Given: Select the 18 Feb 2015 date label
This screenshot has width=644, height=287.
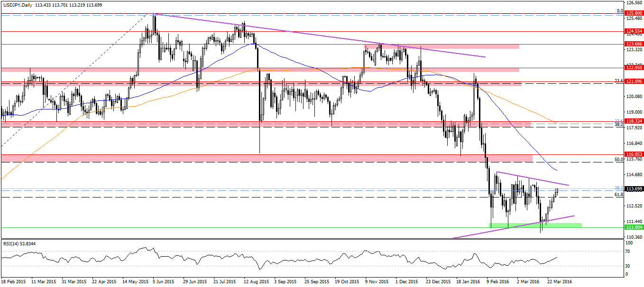Looking at the screenshot, I should click(14, 281).
